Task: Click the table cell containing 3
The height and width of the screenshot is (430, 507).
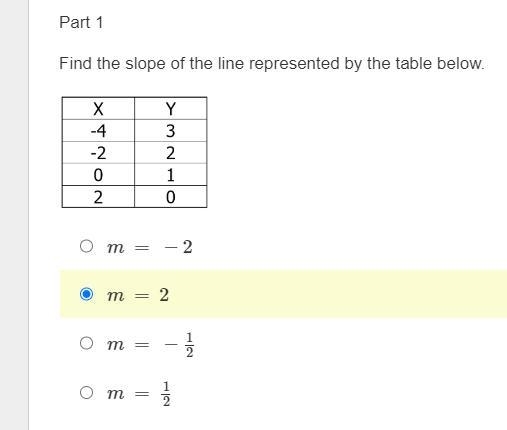Action: click(171, 131)
